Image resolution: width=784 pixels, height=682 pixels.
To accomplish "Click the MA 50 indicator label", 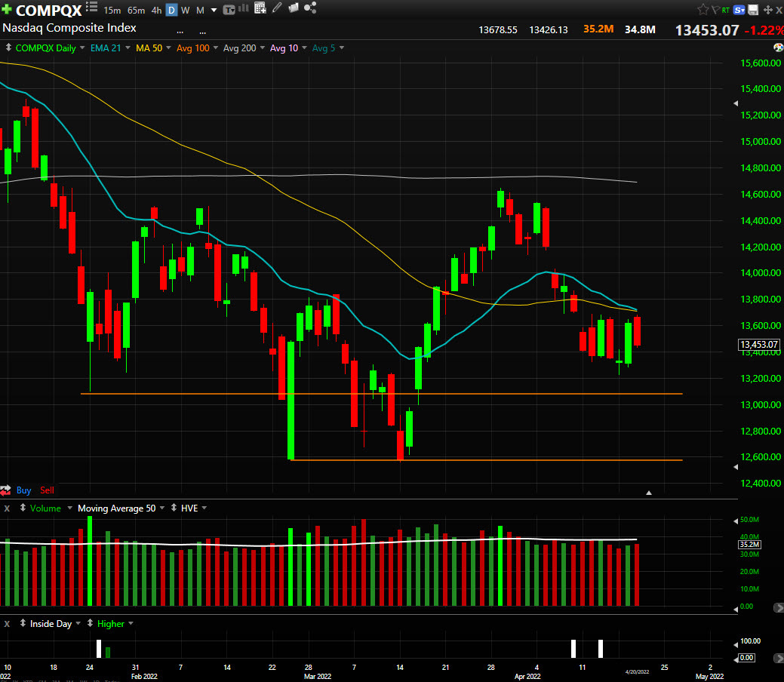I will (x=149, y=48).
